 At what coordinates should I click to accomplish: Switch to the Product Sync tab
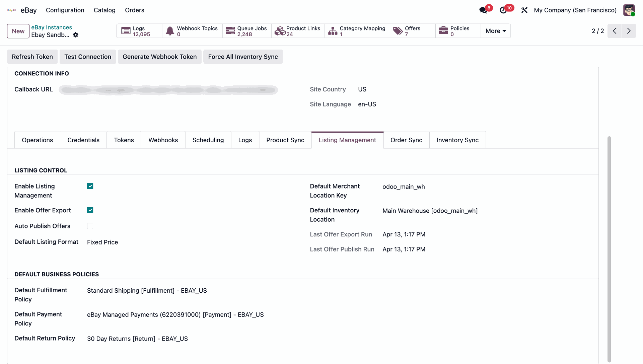tap(285, 140)
